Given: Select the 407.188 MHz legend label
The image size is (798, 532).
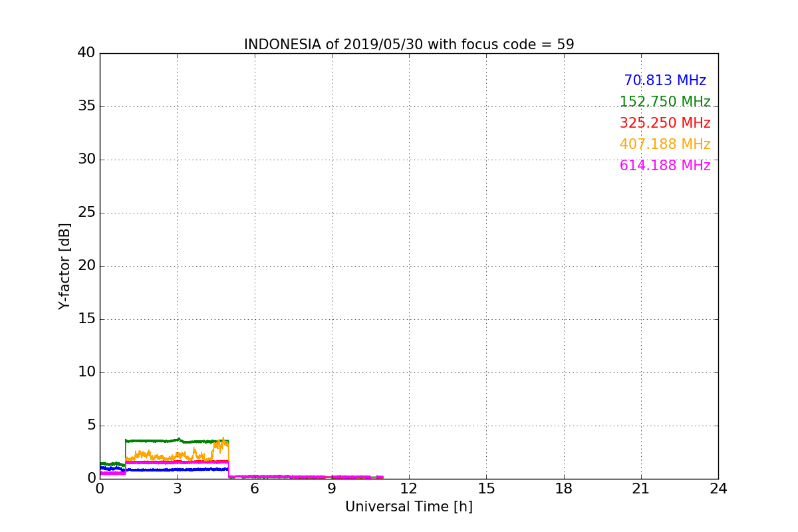Looking at the screenshot, I should coord(665,144).
